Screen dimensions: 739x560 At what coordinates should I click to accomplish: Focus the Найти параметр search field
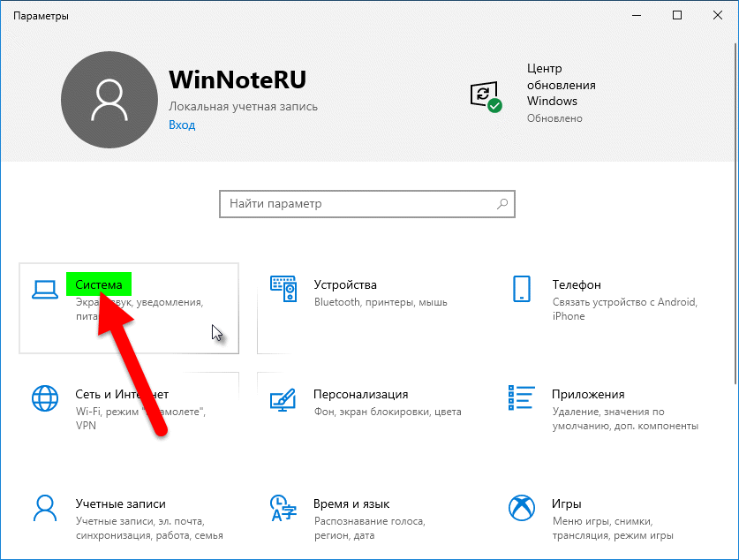367,204
